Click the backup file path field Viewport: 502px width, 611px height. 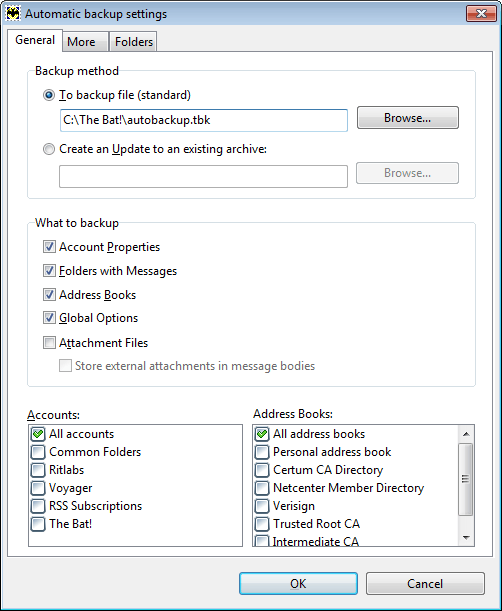[203, 120]
